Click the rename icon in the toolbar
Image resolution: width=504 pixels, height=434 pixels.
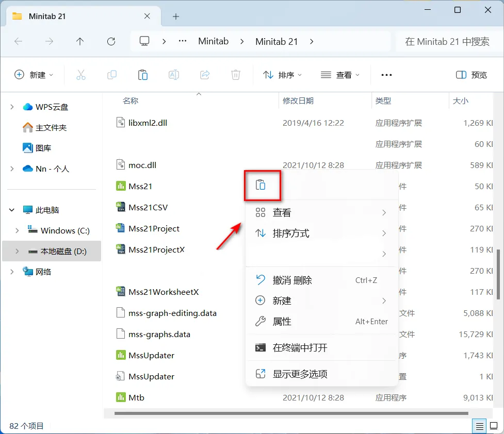pyautogui.click(x=173, y=75)
